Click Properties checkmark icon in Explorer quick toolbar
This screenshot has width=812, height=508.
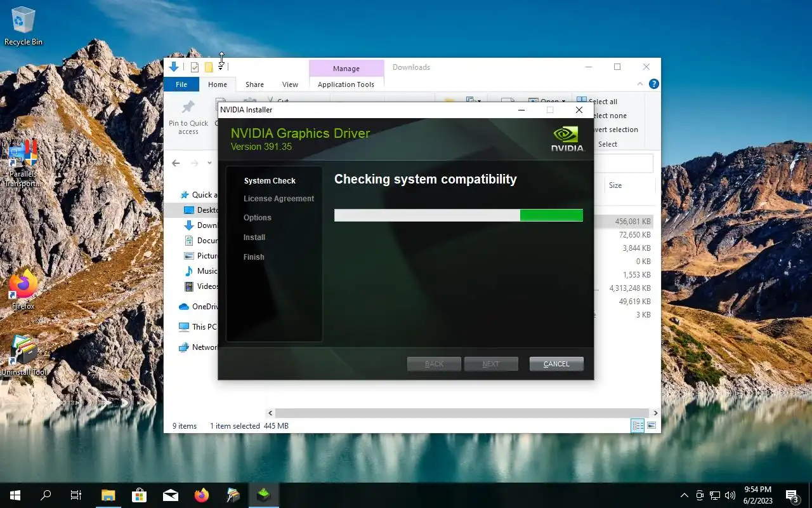point(195,67)
